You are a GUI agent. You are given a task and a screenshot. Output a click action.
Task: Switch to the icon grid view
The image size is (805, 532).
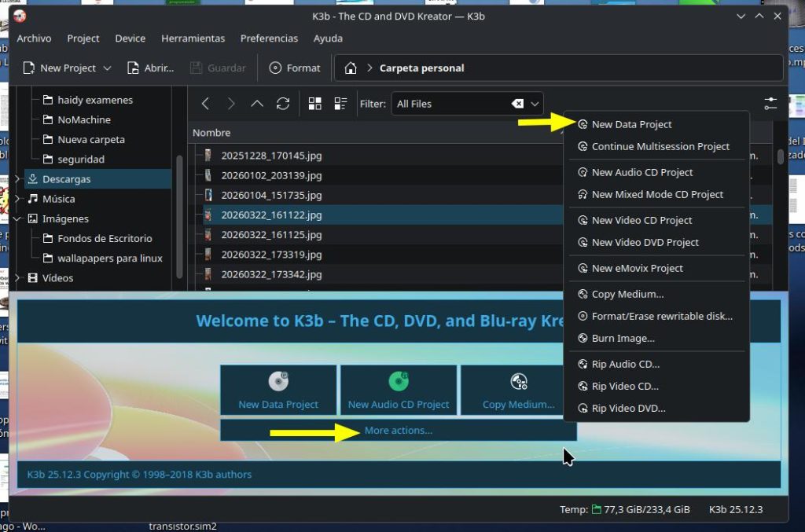314,104
